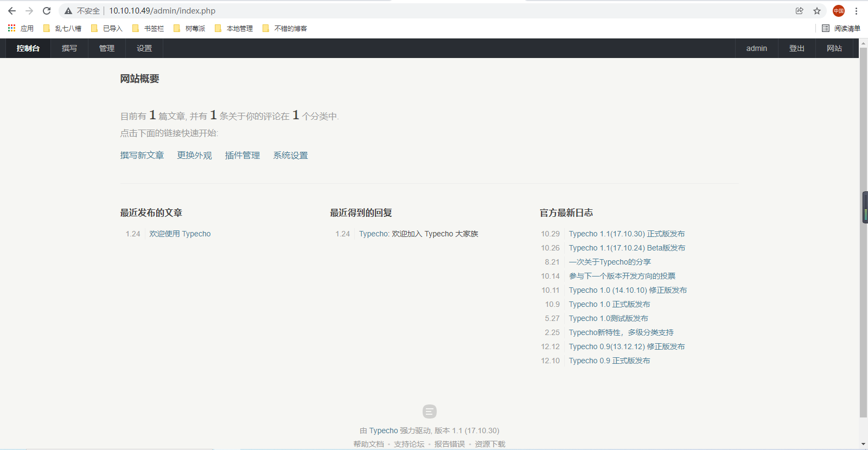
Task: Open the 支持论坛 footer link
Action: coord(409,444)
